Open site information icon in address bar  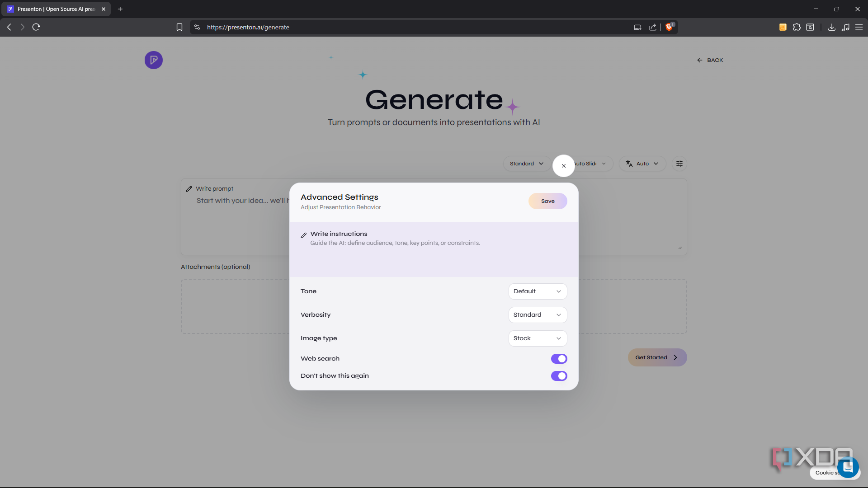197,27
